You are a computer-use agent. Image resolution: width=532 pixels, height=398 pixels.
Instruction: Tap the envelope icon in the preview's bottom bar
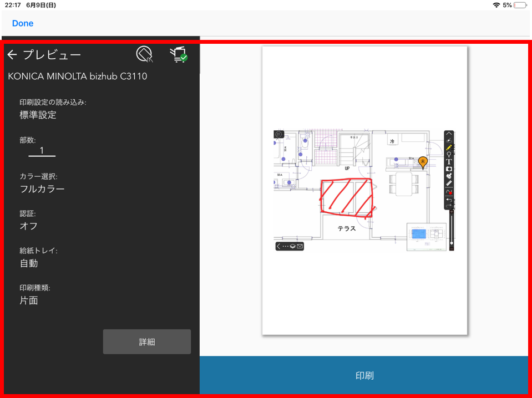pos(300,246)
